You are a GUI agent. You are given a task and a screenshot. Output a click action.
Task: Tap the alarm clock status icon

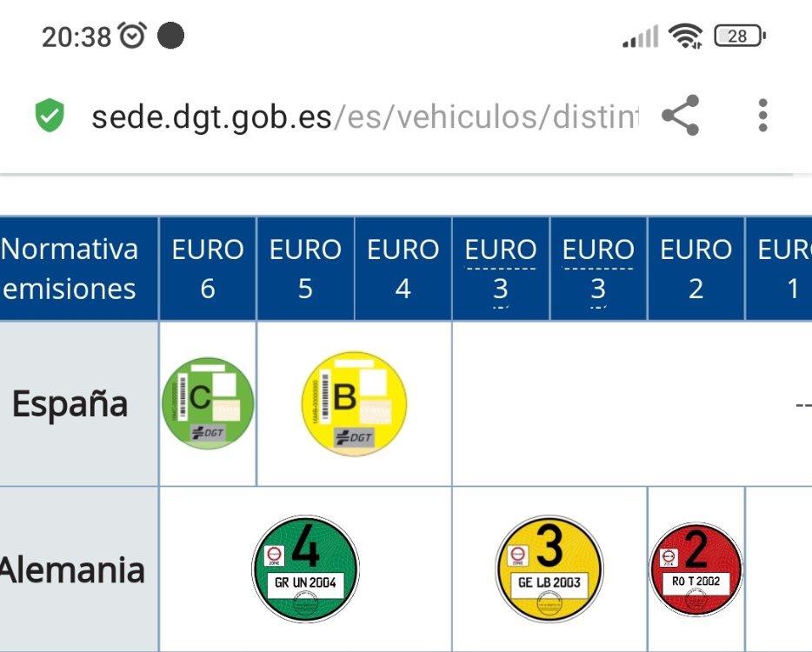(x=132, y=36)
